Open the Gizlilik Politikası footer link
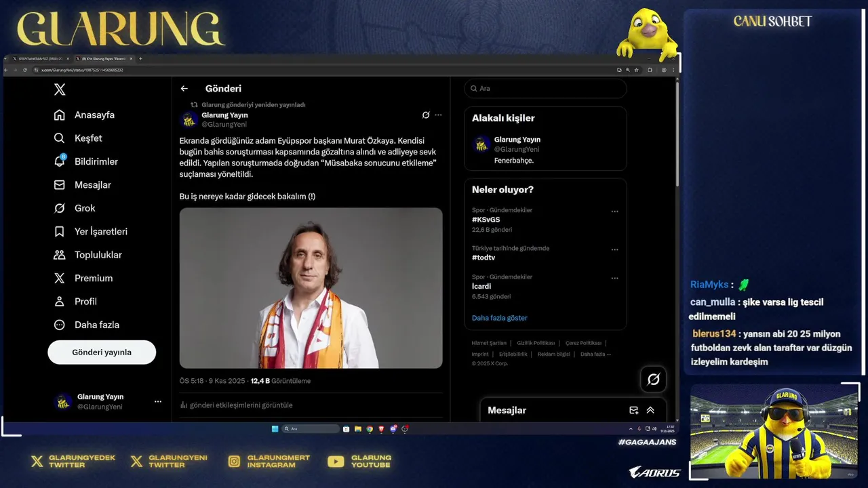Screen dimensions: 868x488 (x=536, y=343)
